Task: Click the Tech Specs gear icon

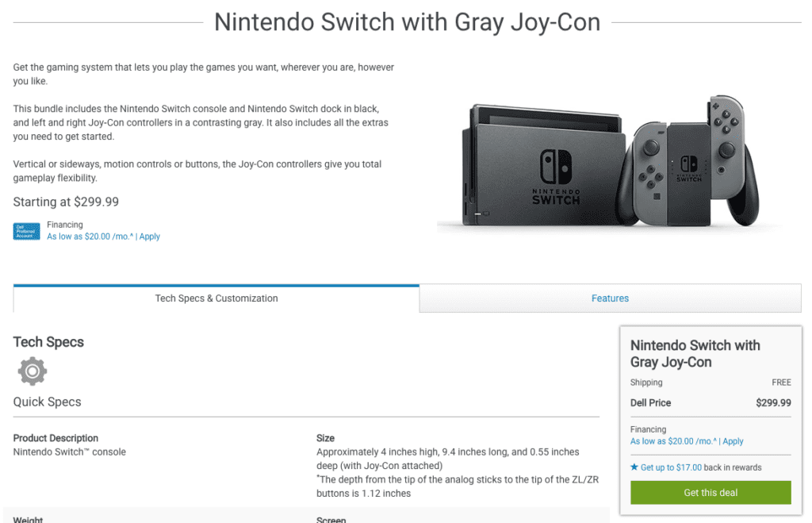Action: coord(33,371)
